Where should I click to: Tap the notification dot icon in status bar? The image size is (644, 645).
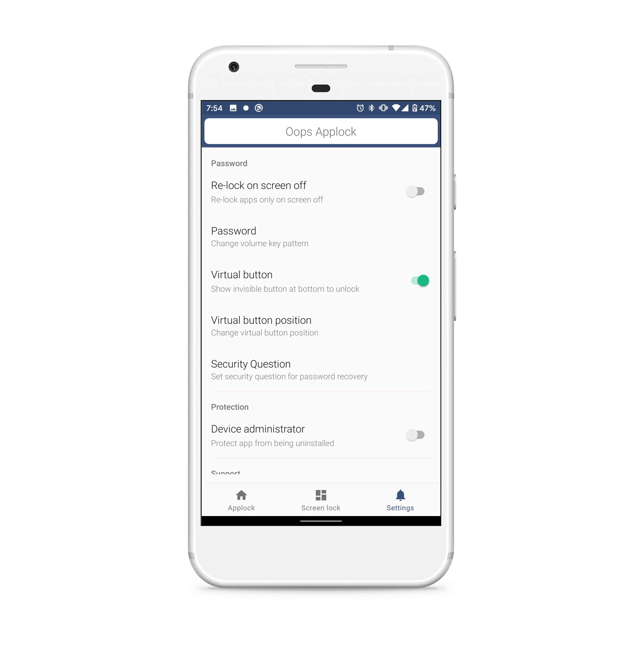click(x=257, y=106)
